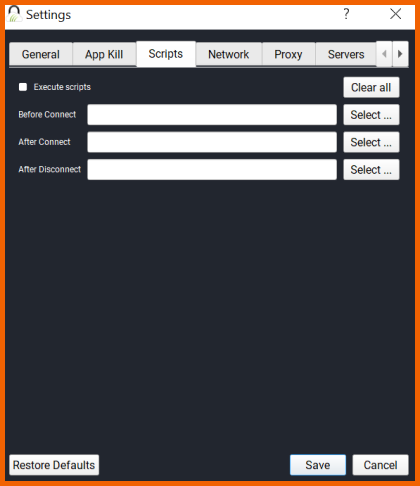Viewport: 420px width, 486px height.
Task: Focus the Before Connect path field
Action: (x=212, y=115)
